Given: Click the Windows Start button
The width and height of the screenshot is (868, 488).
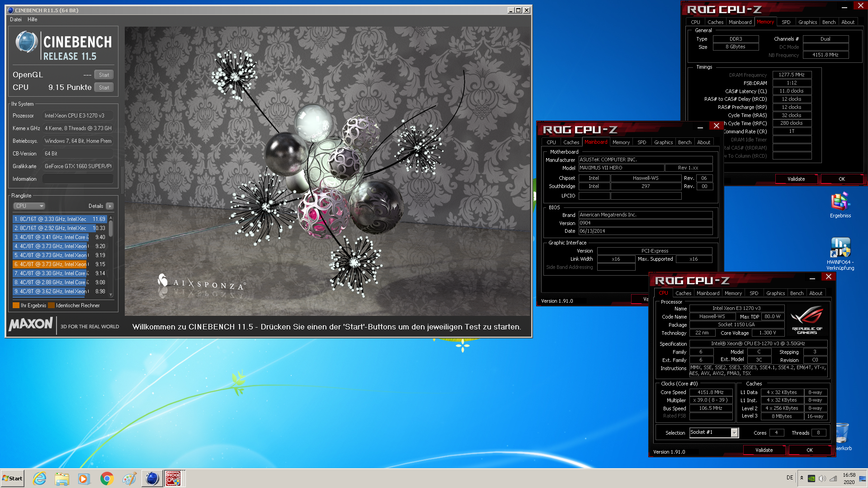Looking at the screenshot, I should 12,479.
